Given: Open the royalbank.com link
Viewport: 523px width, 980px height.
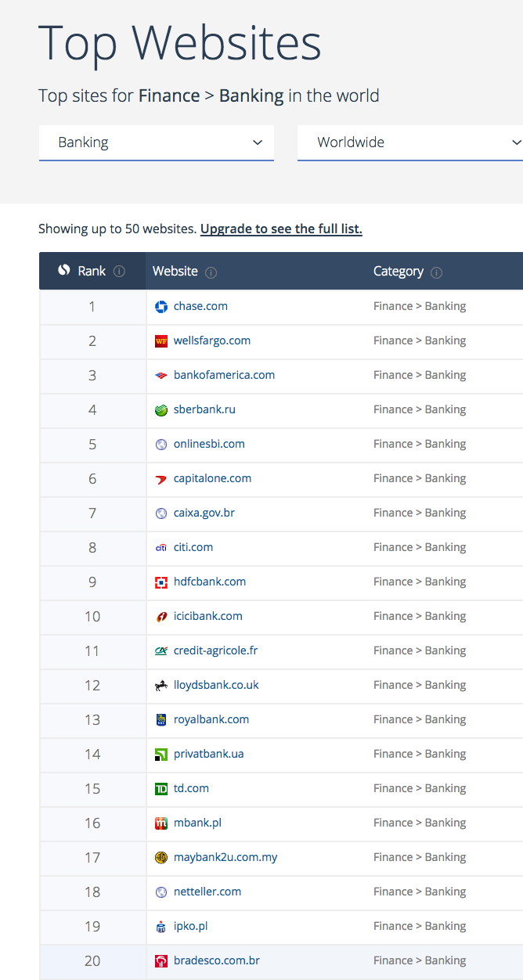Looking at the screenshot, I should point(211,719).
